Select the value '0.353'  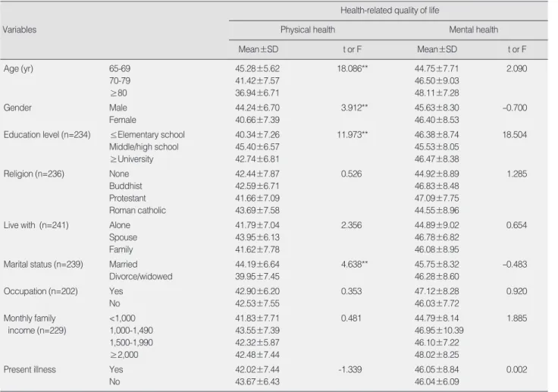coord(351,291)
